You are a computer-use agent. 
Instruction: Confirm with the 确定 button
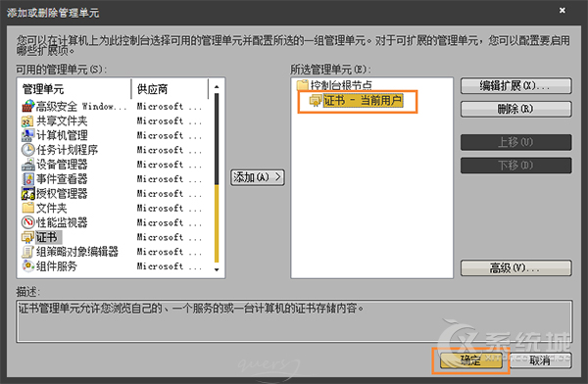pyautogui.click(x=470, y=360)
